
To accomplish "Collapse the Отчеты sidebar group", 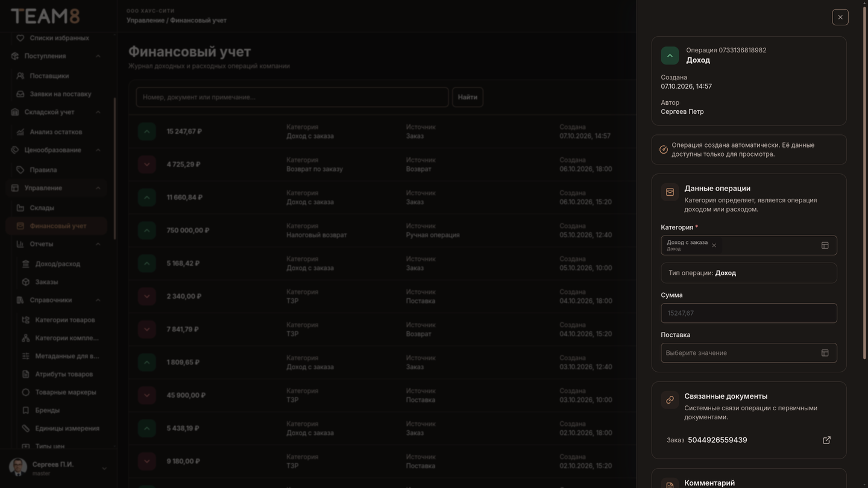I will [x=98, y=244].
